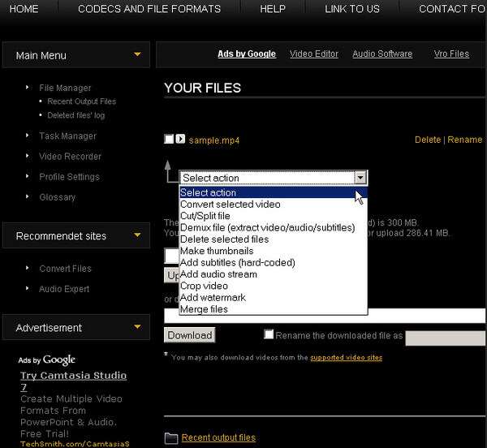Viewport: 487px width, 448px height.
Task: Choose Convert selected video from list
Action: 230,205
